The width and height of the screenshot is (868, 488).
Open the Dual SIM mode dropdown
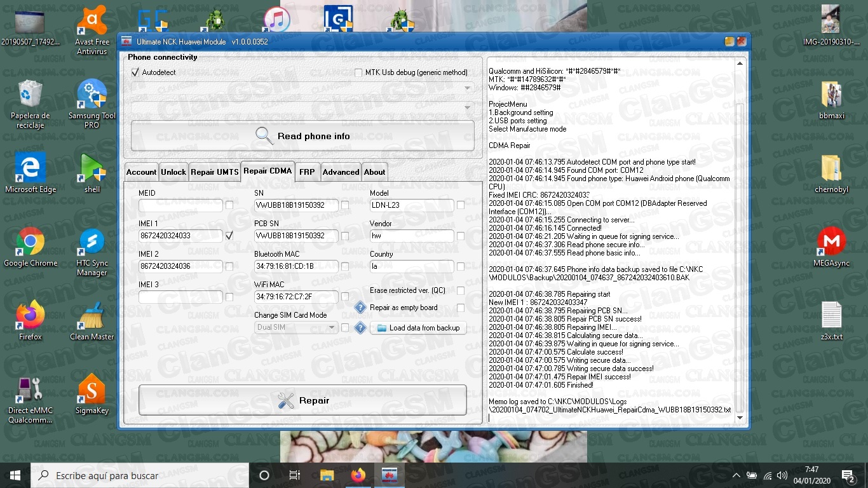pos(295,327)
